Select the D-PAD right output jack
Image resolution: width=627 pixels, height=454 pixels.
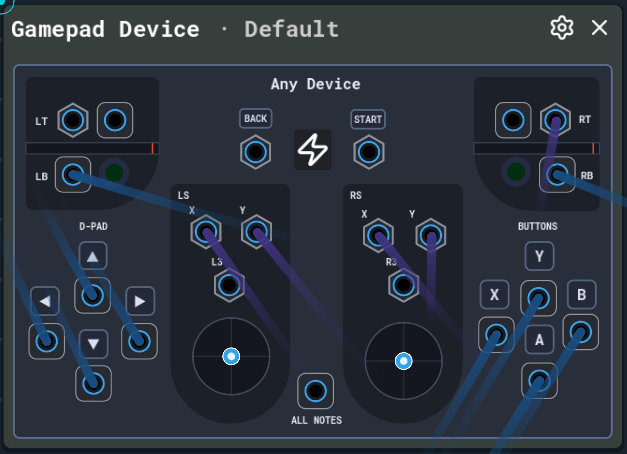(139, 341)
